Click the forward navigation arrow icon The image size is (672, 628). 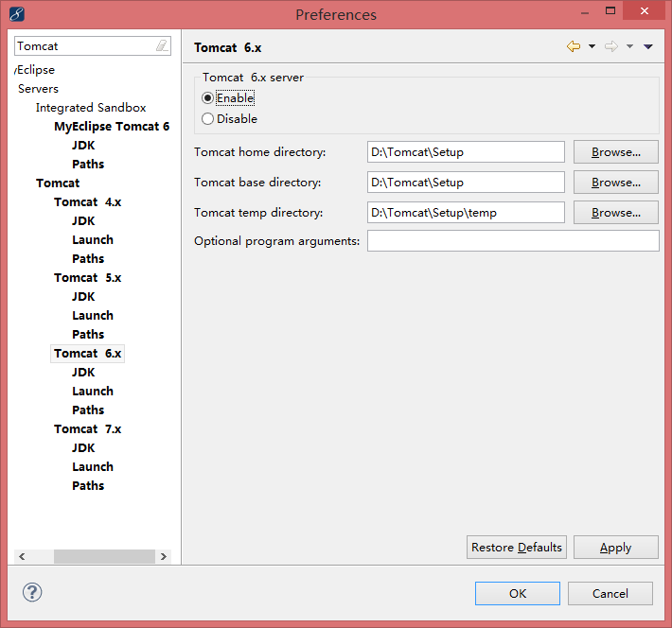point(611,46)
